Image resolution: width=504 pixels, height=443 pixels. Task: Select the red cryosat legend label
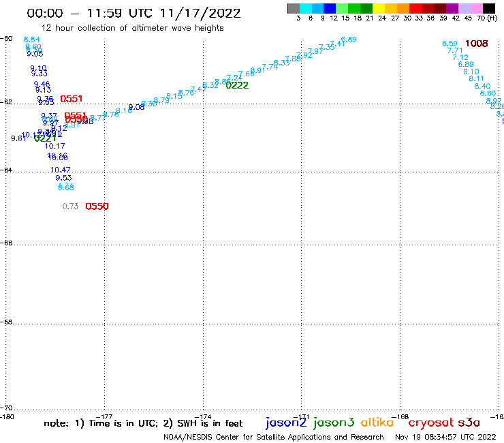click(x=431, y=423)
